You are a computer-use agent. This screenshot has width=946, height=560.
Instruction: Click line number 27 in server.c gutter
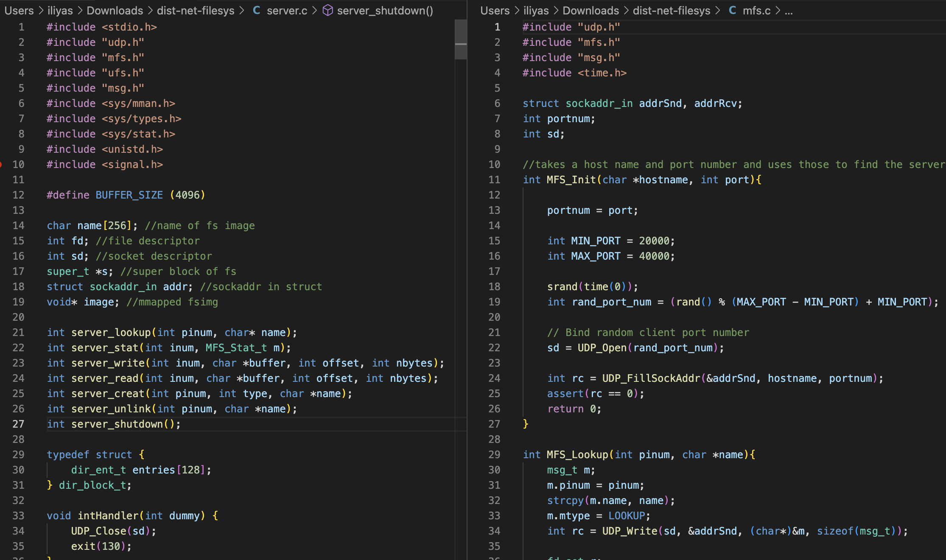18,424
